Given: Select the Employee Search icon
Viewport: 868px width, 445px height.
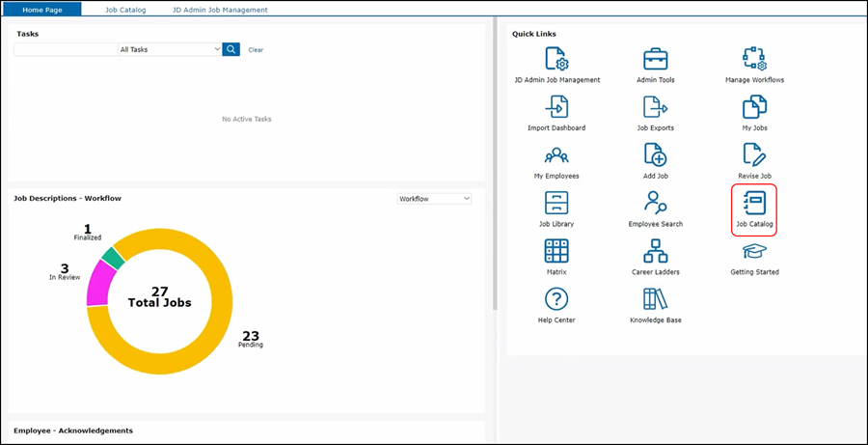Looking at the screenshot, I should tap(656, 204).
